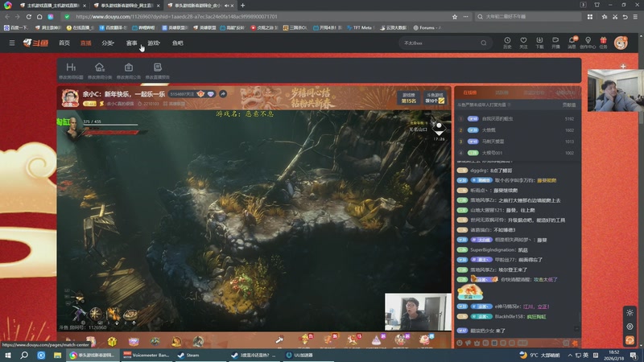Image resolution: width=644 pixels, height=362 pixels.
Task: Open the Forums bookmark
Action: click(427, 27)
